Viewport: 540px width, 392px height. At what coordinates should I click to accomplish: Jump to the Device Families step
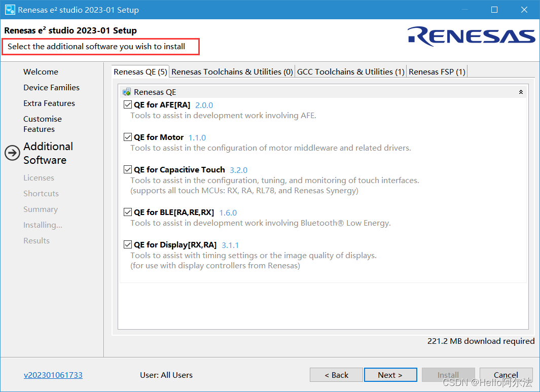51,88
